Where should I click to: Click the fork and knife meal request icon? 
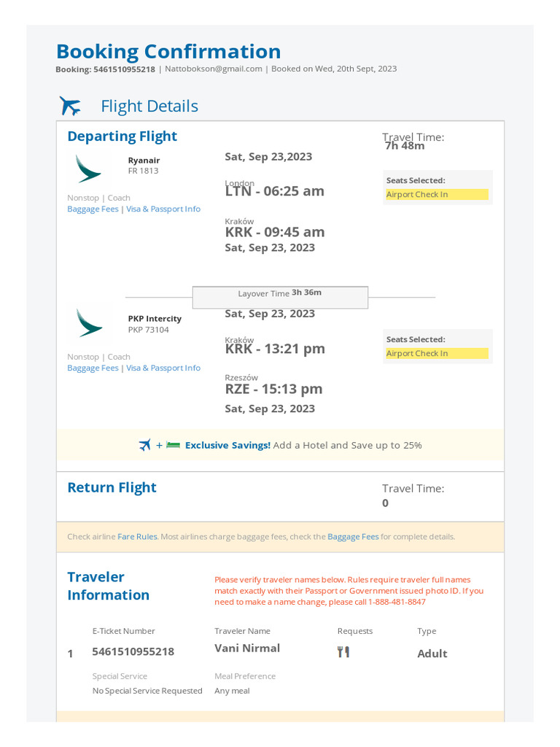[343, 652]
